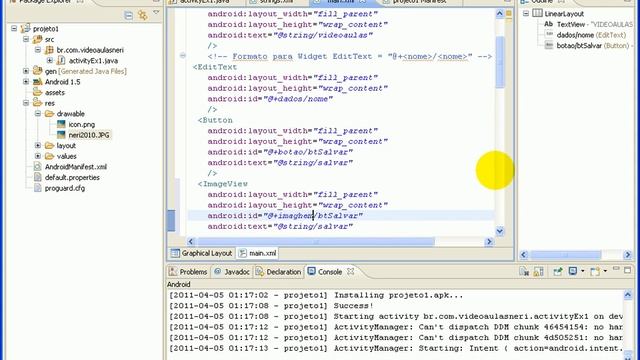Image resolution: width=640 pixels, height=360 pixels.
Task: Switch to the Declaration tab
Action: click(x=279, y=272)
